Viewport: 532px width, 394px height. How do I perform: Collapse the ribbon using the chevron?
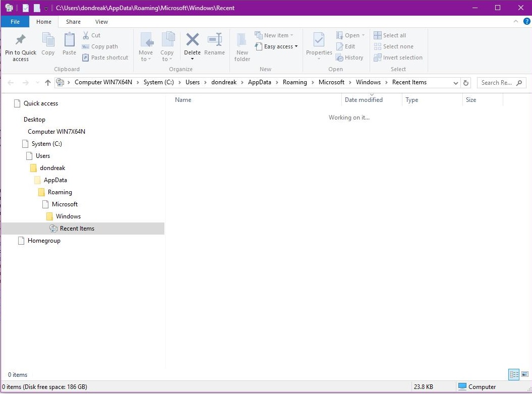(516, 22)
